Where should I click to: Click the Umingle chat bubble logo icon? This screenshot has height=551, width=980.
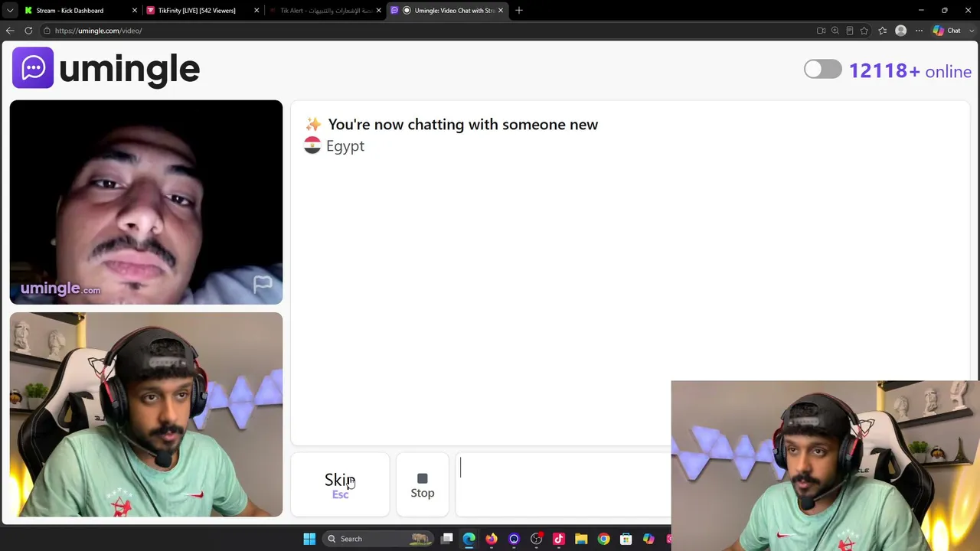pos(33,68)
